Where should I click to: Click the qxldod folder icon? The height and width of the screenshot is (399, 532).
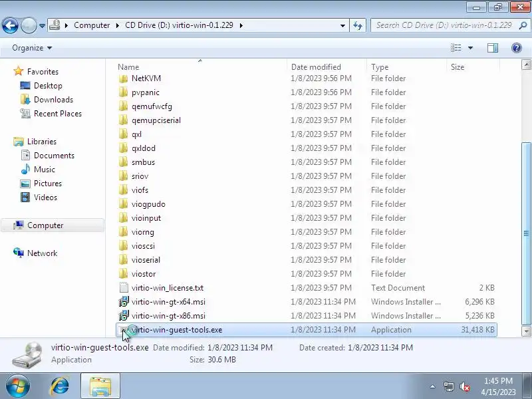[x=124, y=148]
